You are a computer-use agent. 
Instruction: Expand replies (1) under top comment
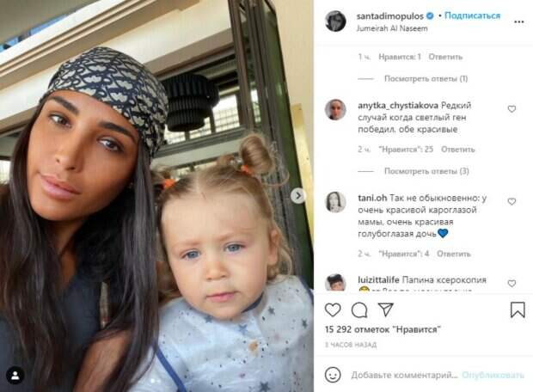426,78
